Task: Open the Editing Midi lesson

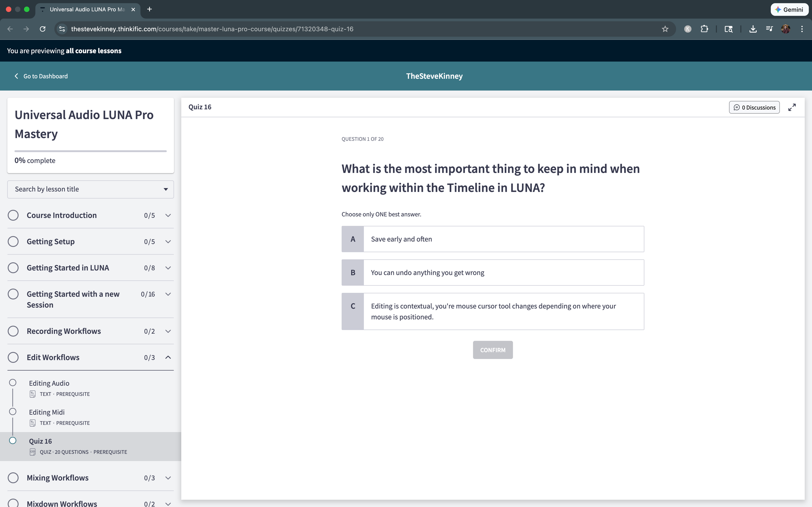Action: coord(47,412)
